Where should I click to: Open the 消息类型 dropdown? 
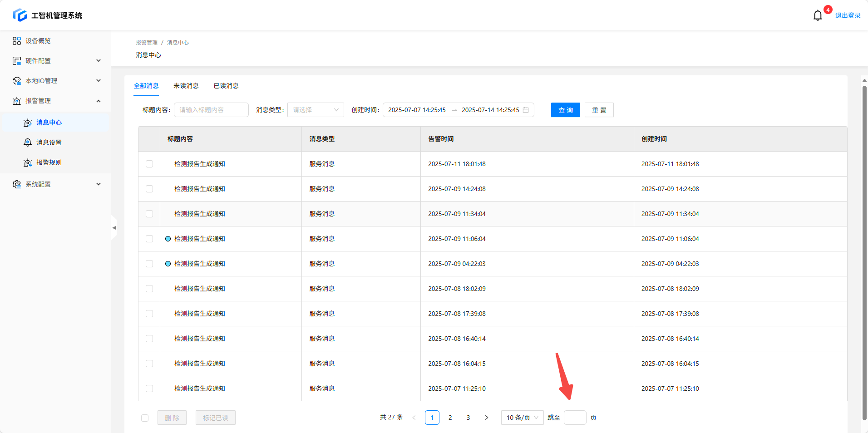coord(316,110)
